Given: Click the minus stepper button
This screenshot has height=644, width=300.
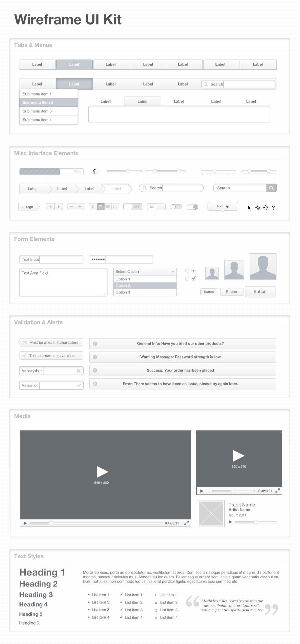Looking at the screenshot, I should coord(71,207).
